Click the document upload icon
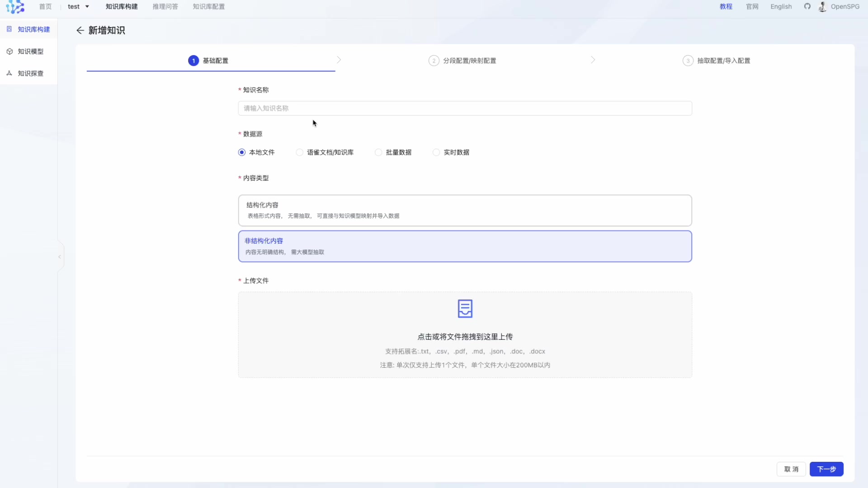 (465, 309)
